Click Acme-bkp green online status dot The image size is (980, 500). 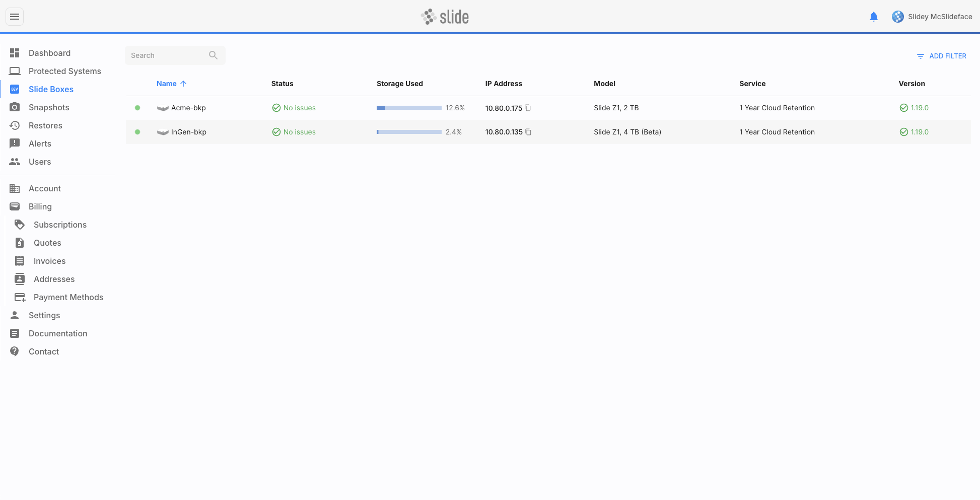pos(137,108)
